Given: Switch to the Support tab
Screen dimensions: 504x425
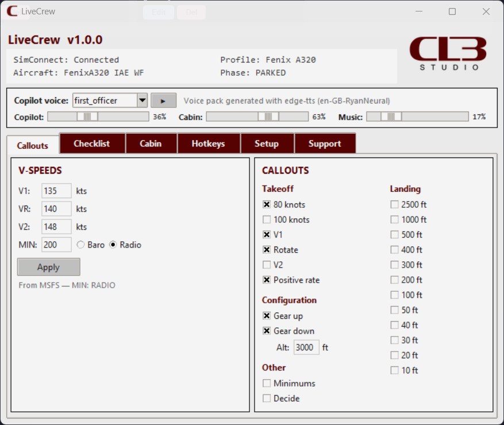Looking at the screenshot, I should tap(325, 143).
